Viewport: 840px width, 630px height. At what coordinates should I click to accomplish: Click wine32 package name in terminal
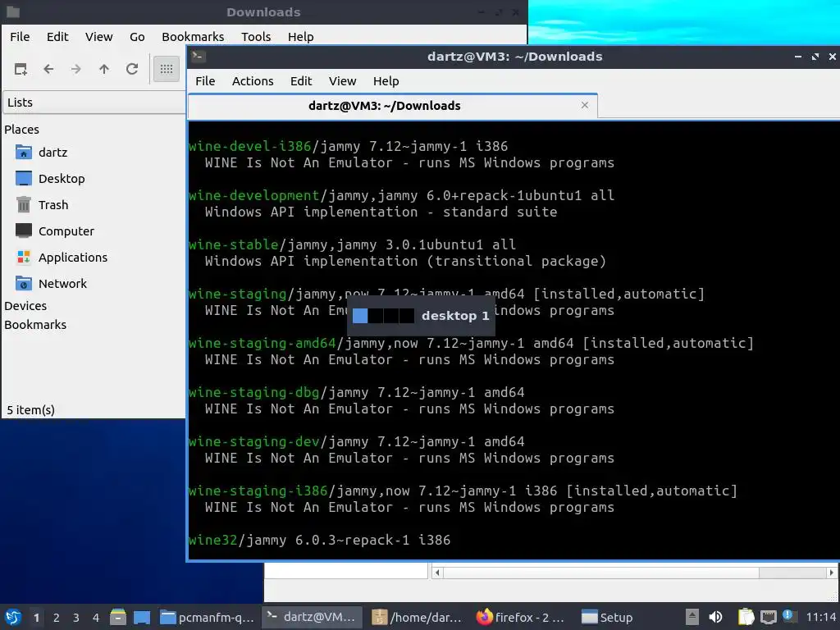coord(212,540)
